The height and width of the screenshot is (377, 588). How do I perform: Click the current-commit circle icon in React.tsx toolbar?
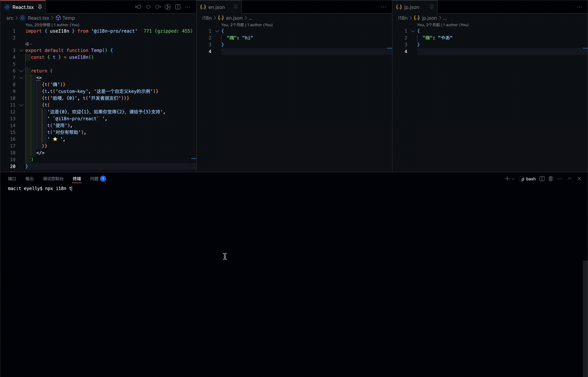(148, 7)
